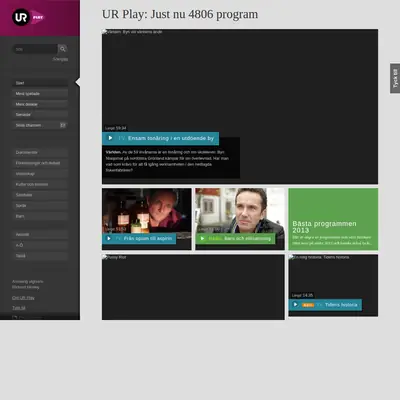The height and width of the screenshot is (400, 400).
Task: Click the Pussy Riot video tile
Action: (x=193, y=287)
